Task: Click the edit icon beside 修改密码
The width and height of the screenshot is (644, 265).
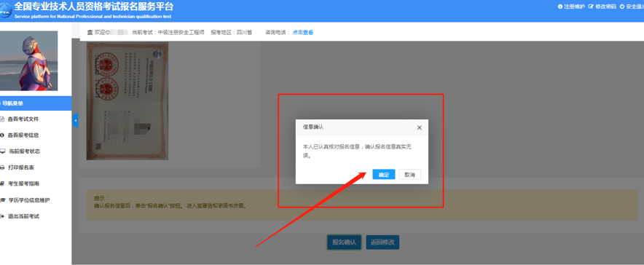Action: [591, 7]
